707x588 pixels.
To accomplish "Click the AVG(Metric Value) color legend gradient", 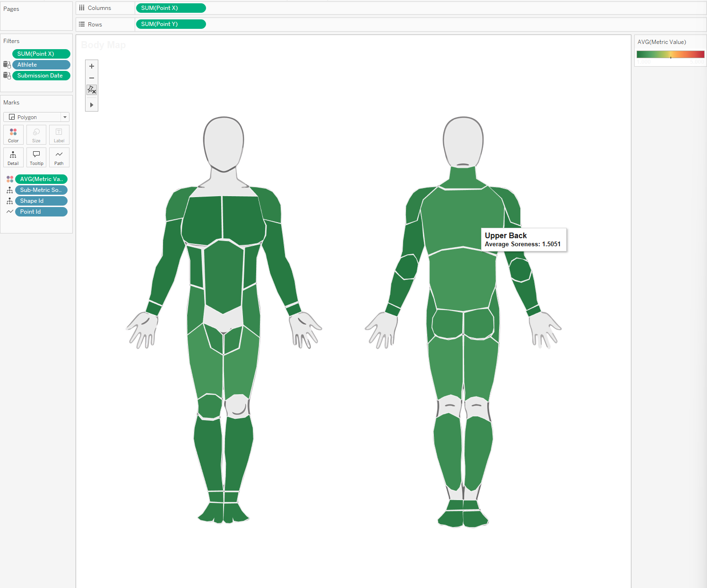I will point(669,54).
